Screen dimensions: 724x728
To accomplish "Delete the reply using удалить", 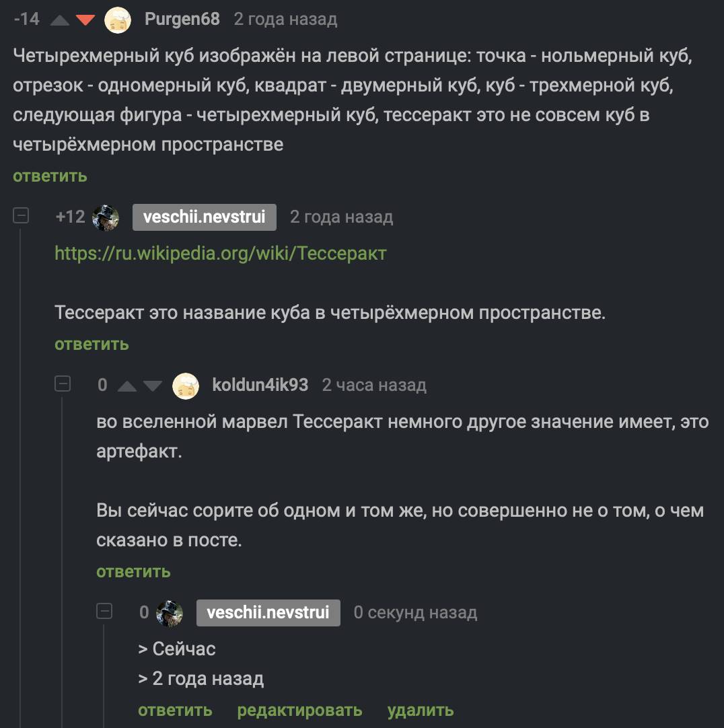I will click(x=421, y=710).
